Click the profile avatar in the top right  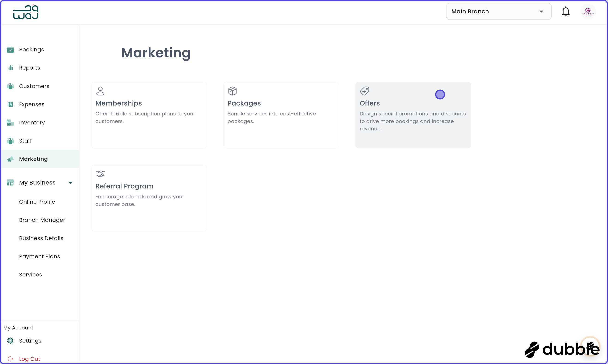(588, 11)
